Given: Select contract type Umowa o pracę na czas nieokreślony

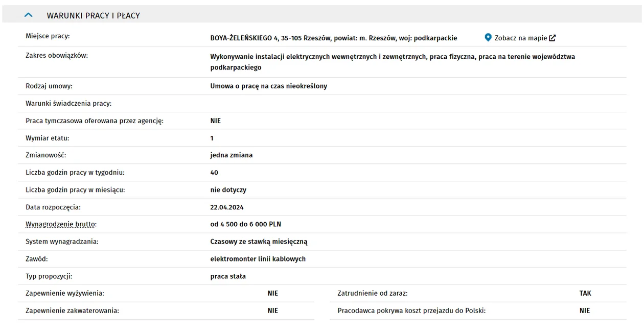Looking at the screenshot, I should point(269,86).
